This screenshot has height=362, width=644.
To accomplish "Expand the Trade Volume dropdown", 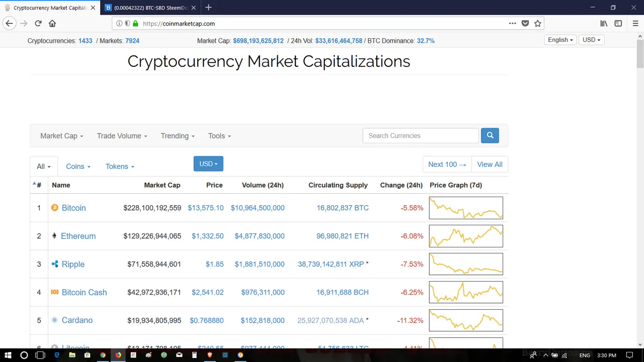I will 122,136.
